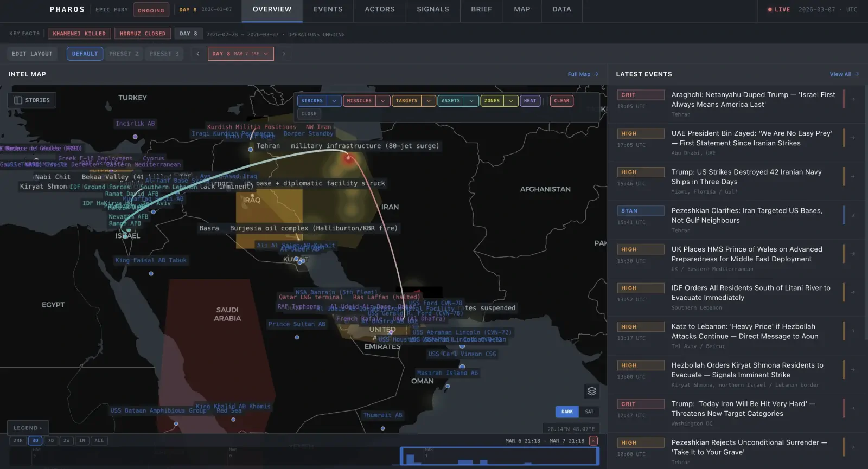Open the map layers stack icon
The width and height of the screenshot is (868, 469).
592,391
